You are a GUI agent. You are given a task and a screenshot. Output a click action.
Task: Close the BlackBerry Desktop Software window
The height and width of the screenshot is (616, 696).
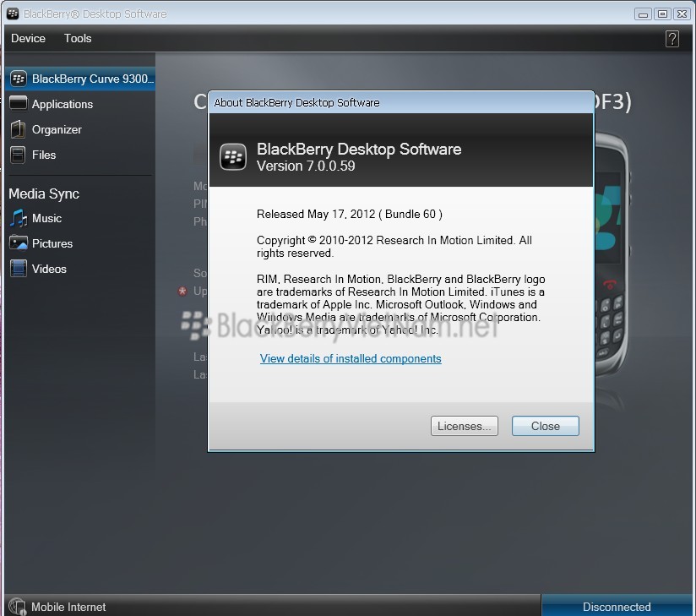[682, 14]
